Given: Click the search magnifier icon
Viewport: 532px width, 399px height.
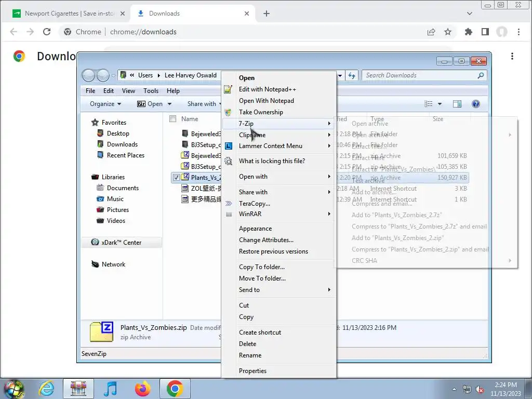Looking at the screenshot, I should (x=481, y=75).
